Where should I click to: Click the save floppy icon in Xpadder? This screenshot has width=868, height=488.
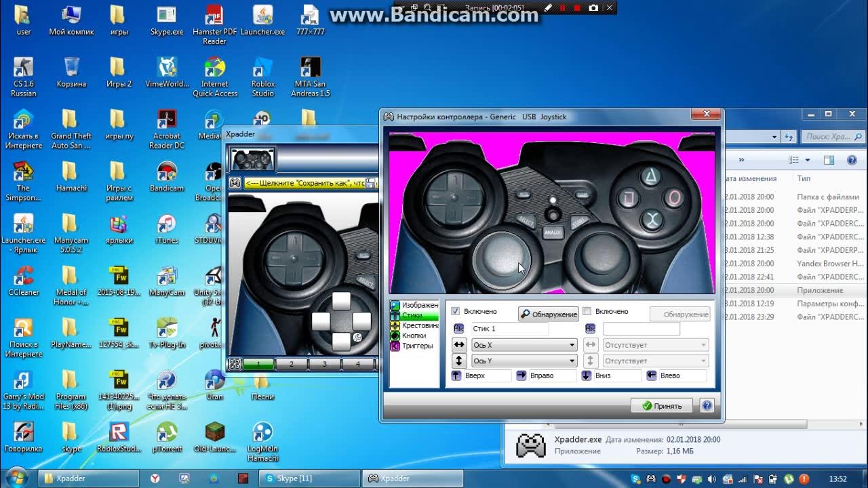(370, 183)
